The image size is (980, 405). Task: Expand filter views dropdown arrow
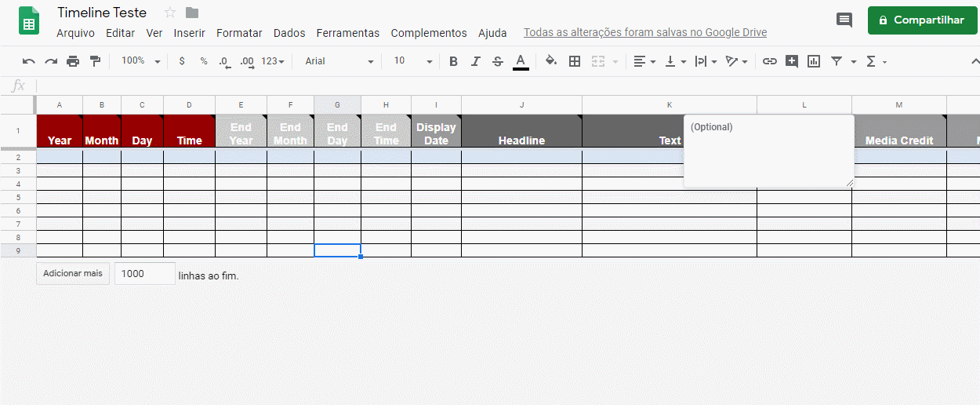(854, 61)
